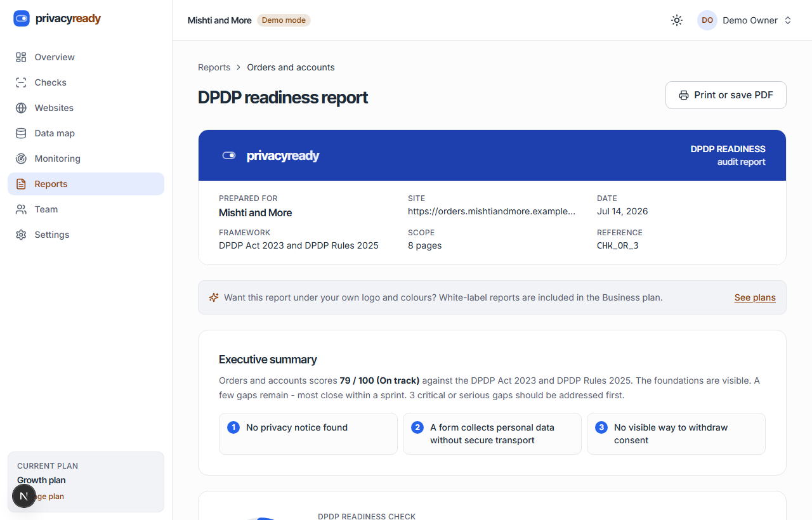
Task: Click the Reports document icon
Action: pyautogui.click(x=21, y=184)
